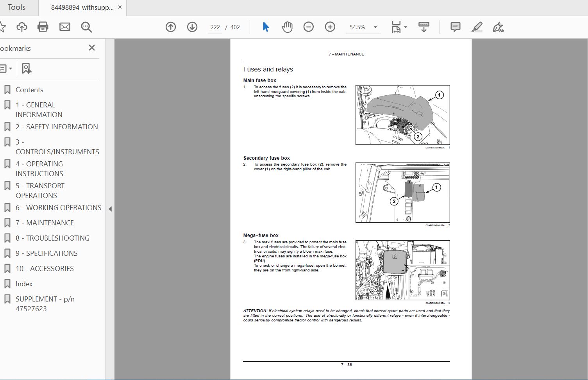The image size is (588, 380).
Task: Jump to 8 - TROUBLESHOOTING bookmark
Action: tap(52, 238)
